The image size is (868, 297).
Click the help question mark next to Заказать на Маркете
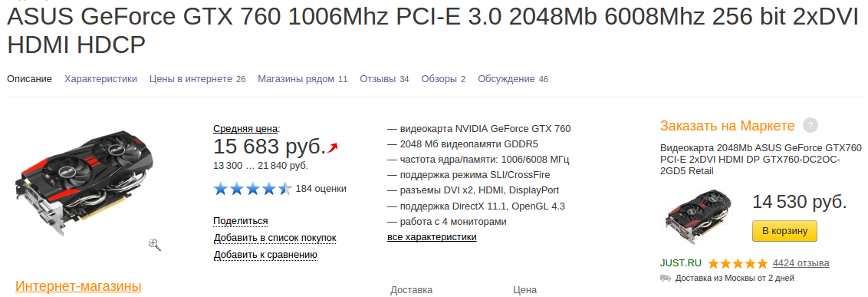(x=810, y=125)
